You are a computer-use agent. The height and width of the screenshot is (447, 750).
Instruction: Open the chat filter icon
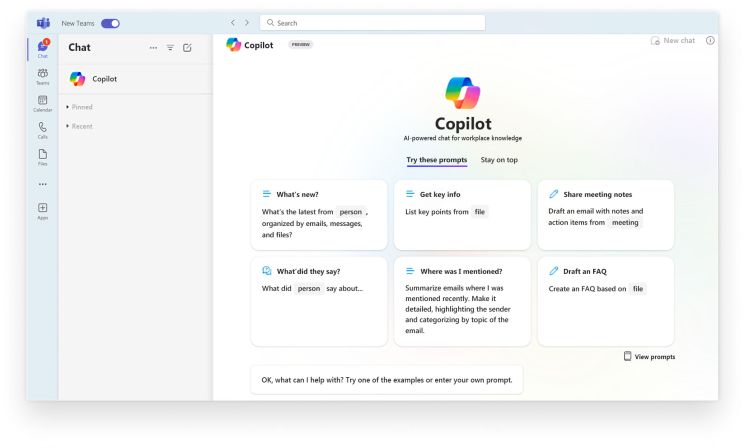(x=170, y=48)
